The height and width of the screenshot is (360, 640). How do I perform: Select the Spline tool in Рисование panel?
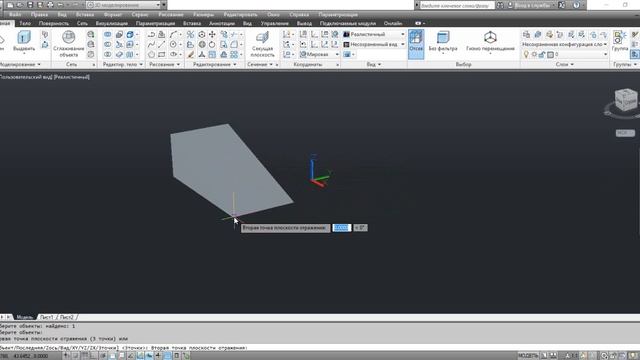tap(151, 44)
